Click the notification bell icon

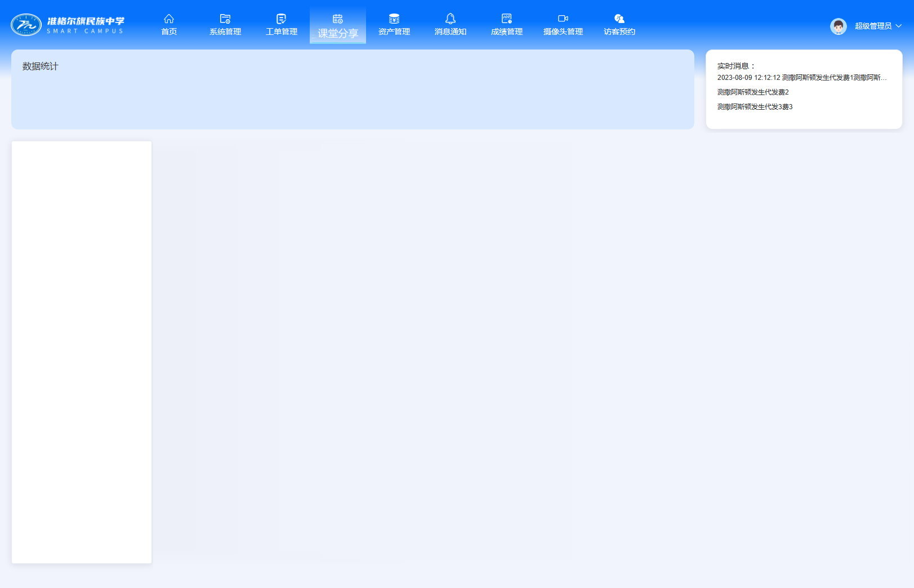pos(451,19)
